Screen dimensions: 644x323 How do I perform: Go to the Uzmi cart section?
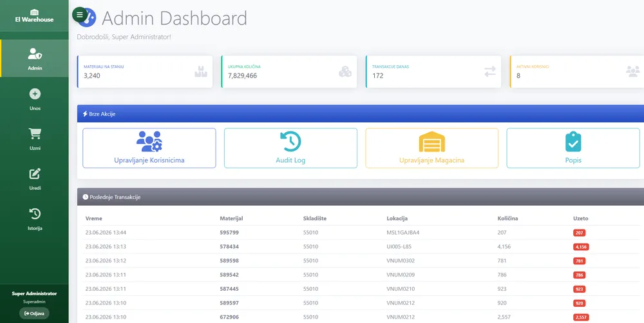coord(35,139)
